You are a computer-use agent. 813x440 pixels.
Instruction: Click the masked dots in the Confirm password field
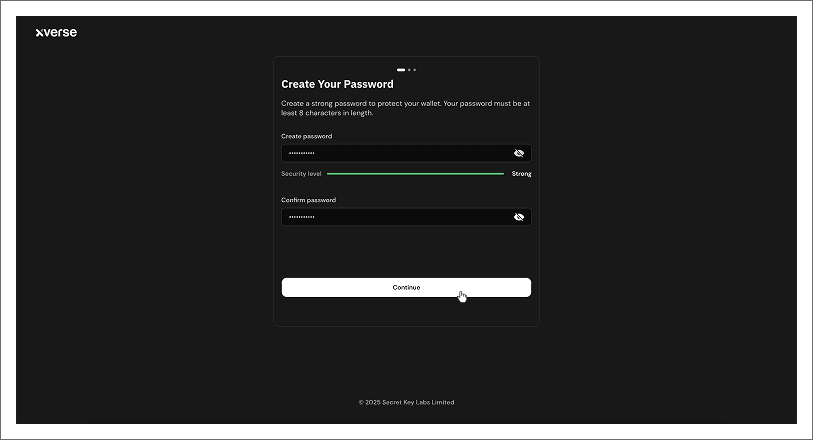tap(301, 217)
